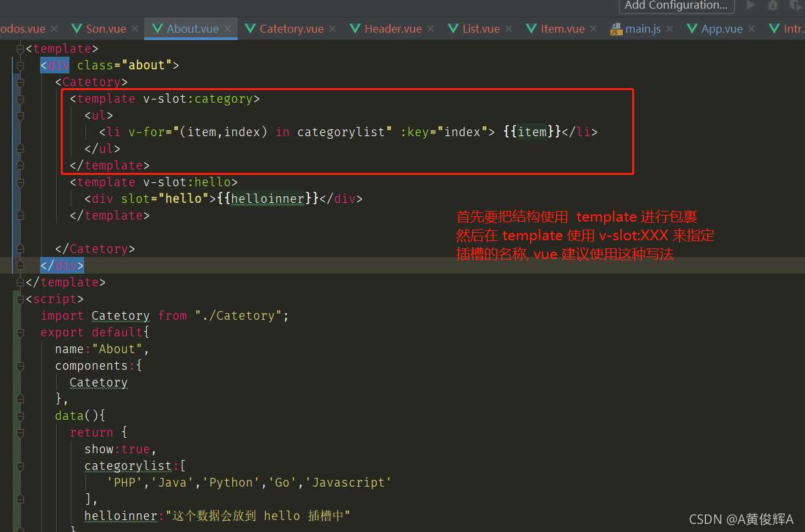Click the {{item}} interpolation
Viewport: 805px width, 532px height.
(532, 132)
